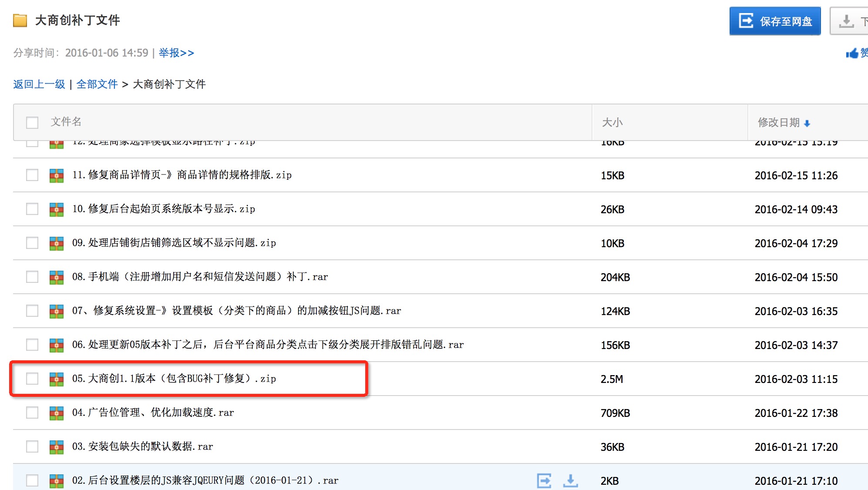Screen dimensions: 868x490
Task: Toggle sort arrow on 修改日期 column
Action: tap(807, 124)
